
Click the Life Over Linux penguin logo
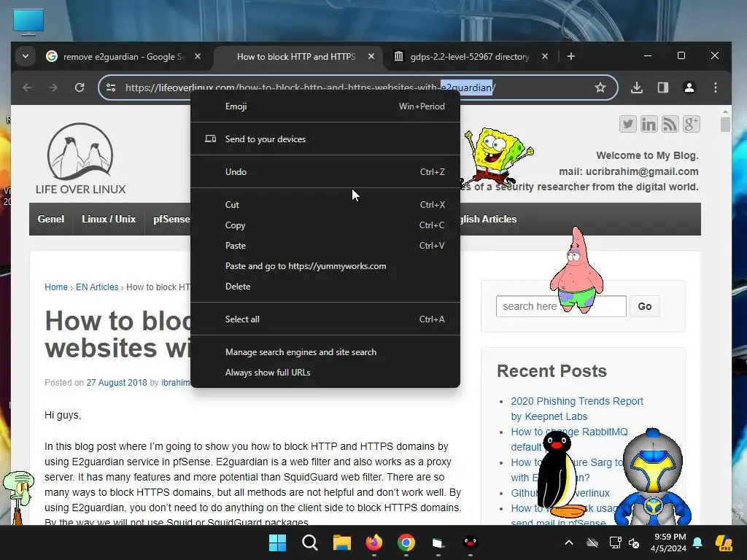coord(80,158)
